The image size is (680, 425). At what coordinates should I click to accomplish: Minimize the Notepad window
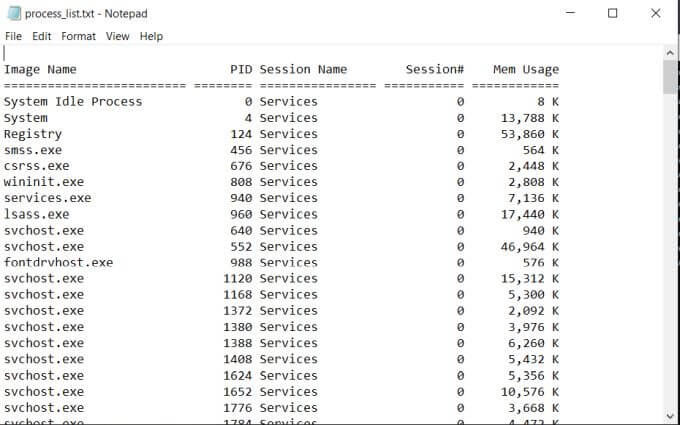pos(569,13)
